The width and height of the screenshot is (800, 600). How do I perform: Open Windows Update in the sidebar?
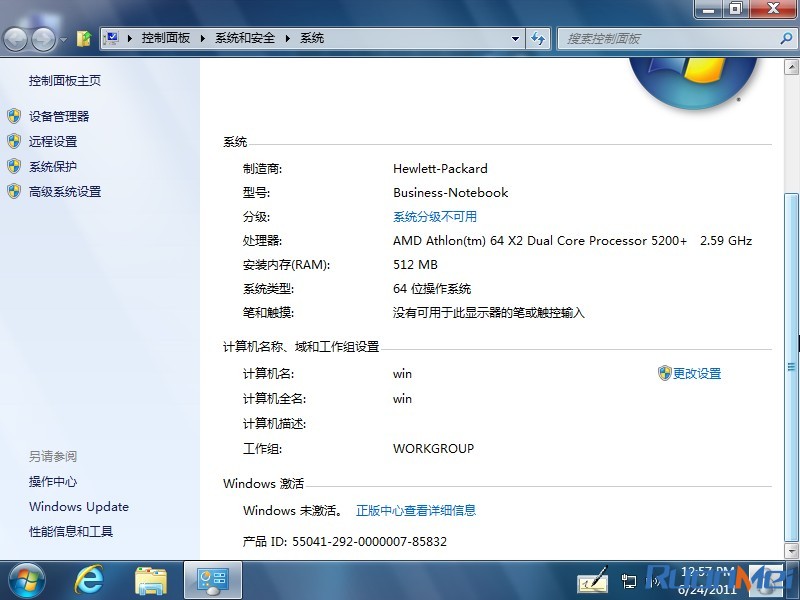(79, 507)
